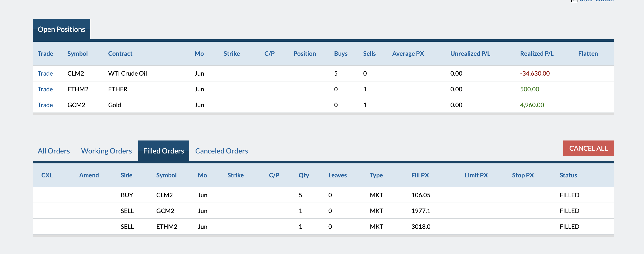Click the Realized P/L column header
Image resolution: width=644 pixels, height=254 pixels.
pos(537,53)
